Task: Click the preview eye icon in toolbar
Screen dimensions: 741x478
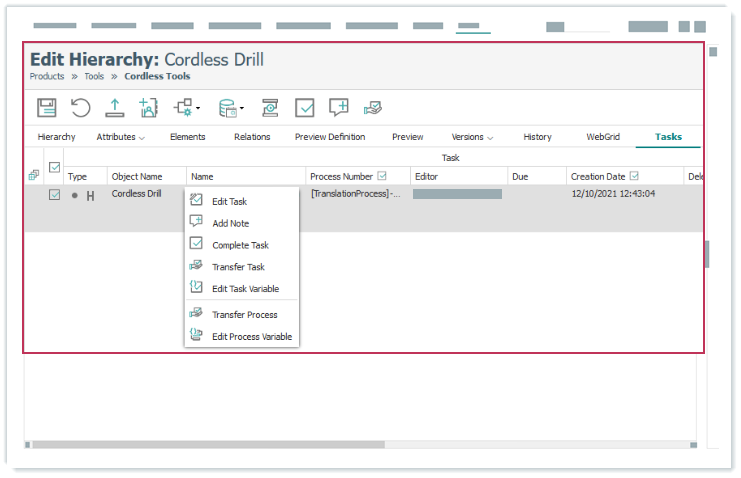Action: [270, 107]
